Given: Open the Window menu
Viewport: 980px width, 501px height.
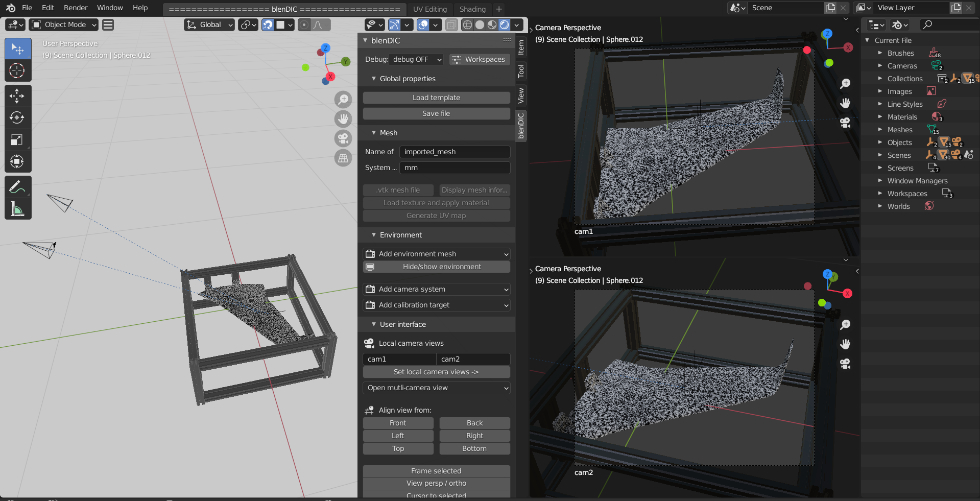Looking at the screenshot, I should pos(110,8).
